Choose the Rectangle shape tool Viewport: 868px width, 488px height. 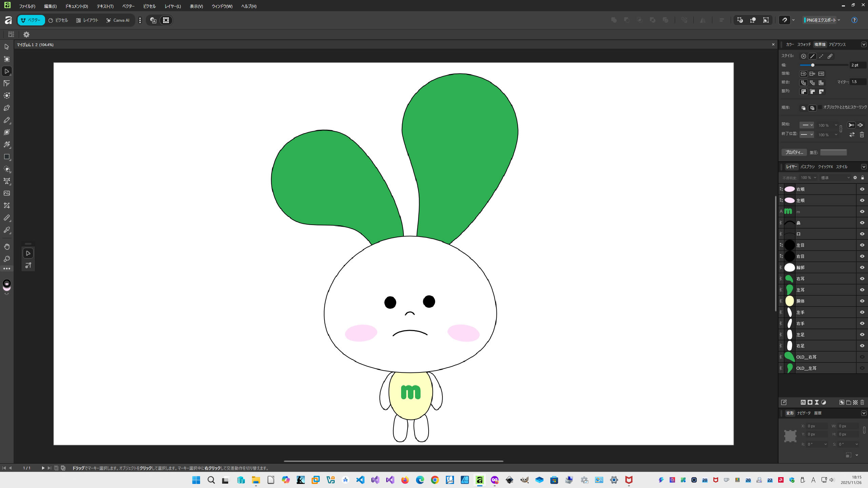[x=7, y=157]
